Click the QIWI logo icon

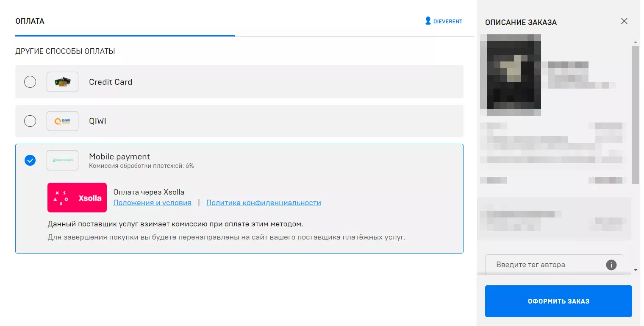(62, 121)
